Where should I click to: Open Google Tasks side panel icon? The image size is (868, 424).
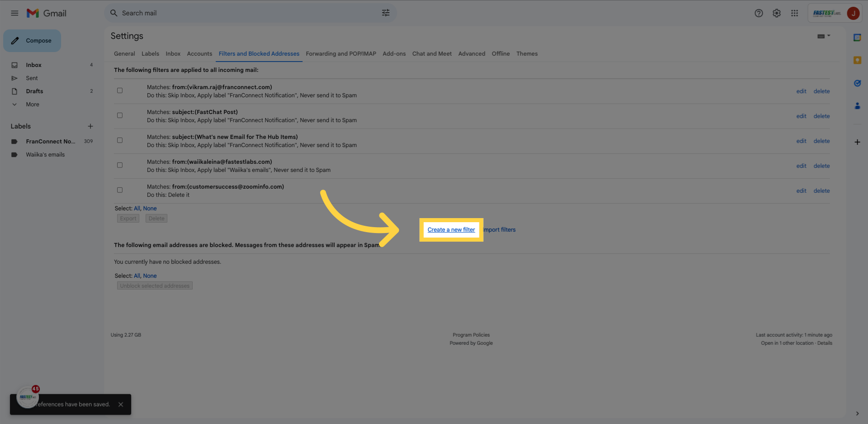tap(857, 83)
